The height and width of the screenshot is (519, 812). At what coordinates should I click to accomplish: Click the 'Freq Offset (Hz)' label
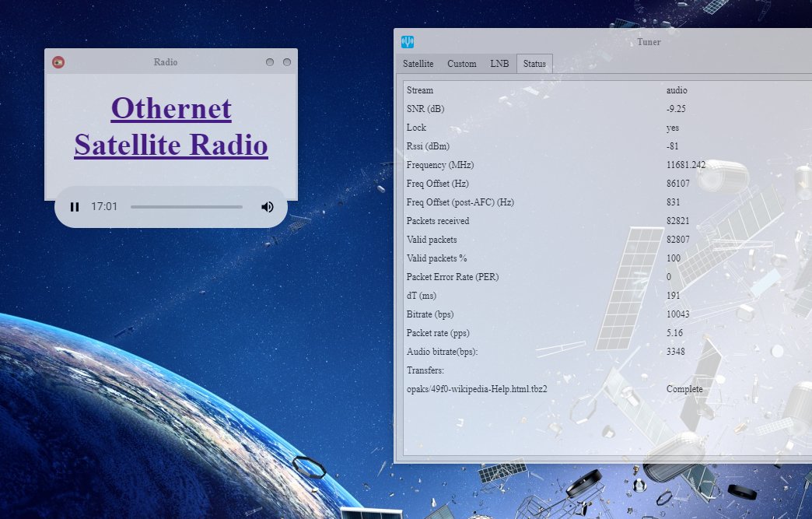click(x=438, y=184)
